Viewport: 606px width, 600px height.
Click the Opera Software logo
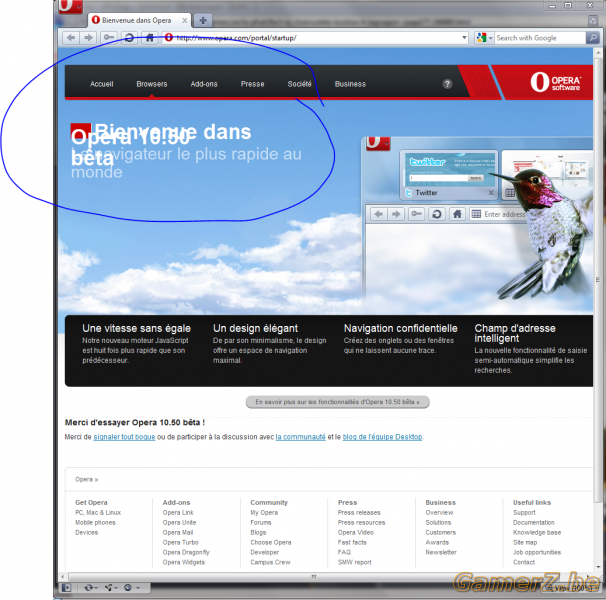tap(555, 82)
